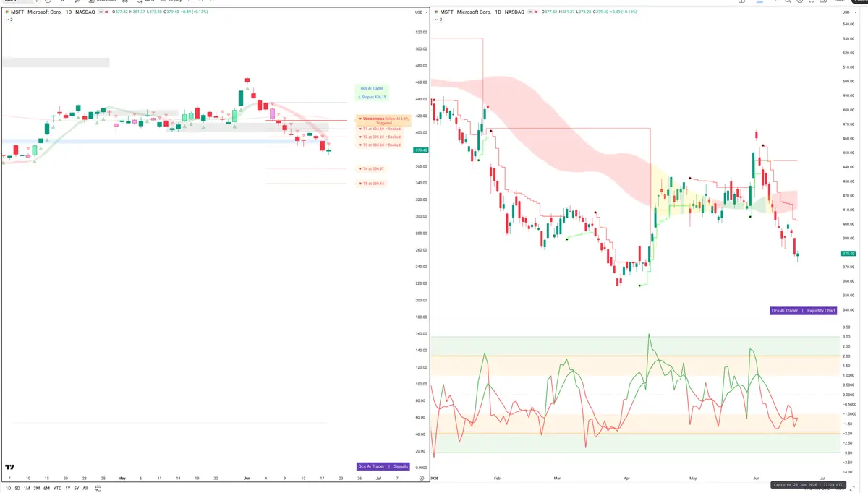Click the TradingView logo in the left chart

coord(9,468)
